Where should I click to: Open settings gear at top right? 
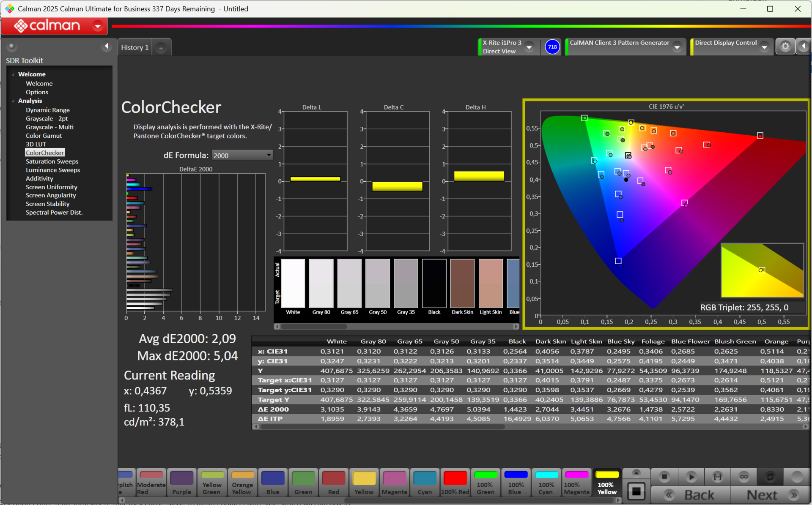point(785,46)
